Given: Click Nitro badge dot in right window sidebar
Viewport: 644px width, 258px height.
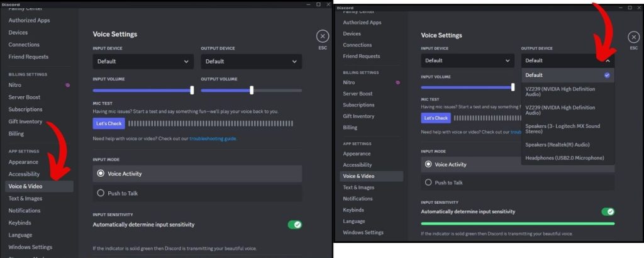Looking at the screenshot, I should tap(397, 82).
